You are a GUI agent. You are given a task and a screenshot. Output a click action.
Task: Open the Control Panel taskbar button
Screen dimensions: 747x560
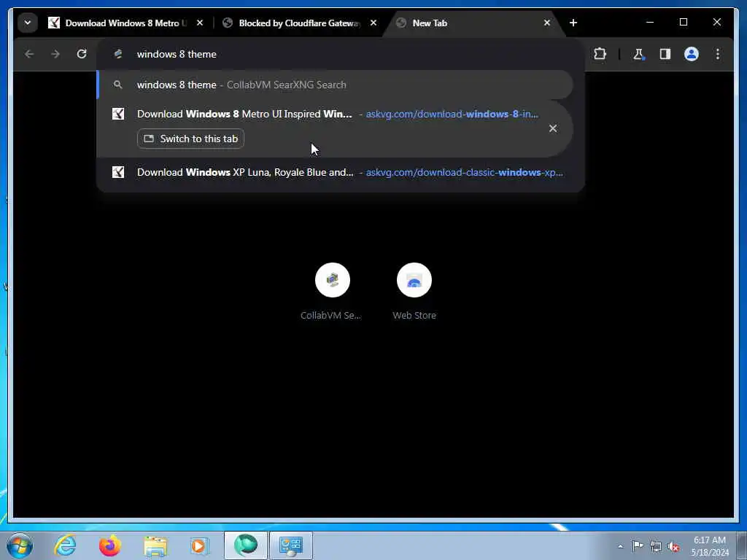coord(291,545)
